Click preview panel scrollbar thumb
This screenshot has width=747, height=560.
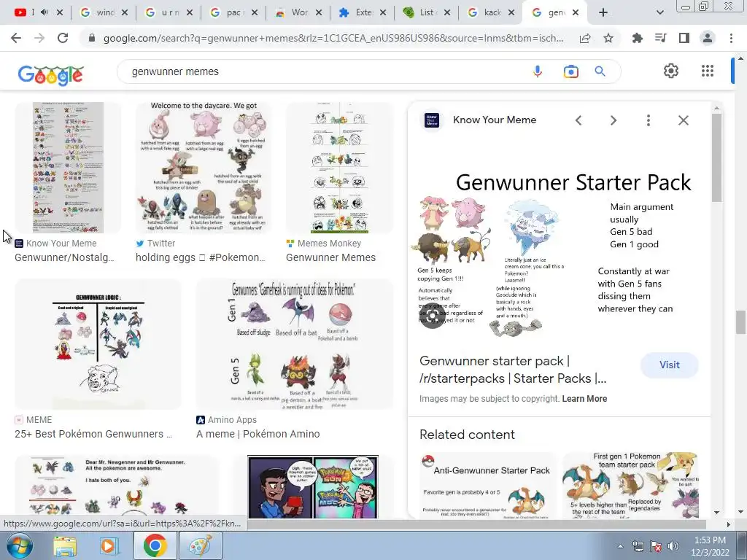[716, 157]
